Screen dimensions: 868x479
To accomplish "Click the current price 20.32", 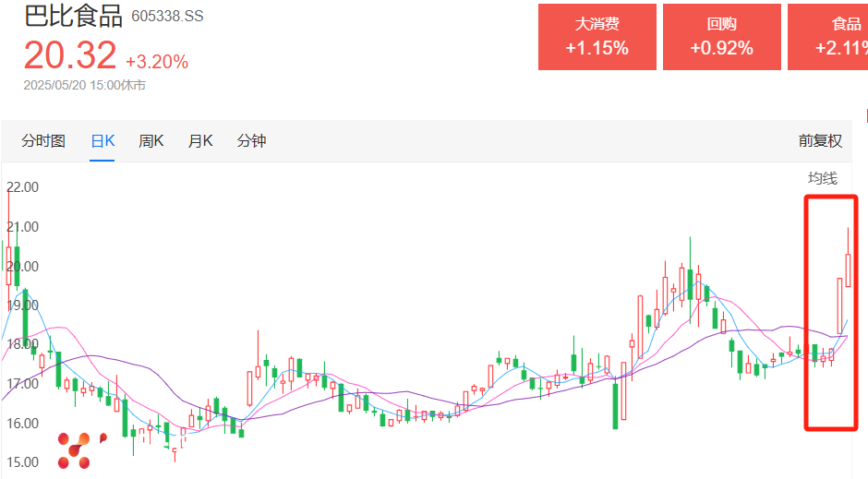I will [x=70, y=55].
